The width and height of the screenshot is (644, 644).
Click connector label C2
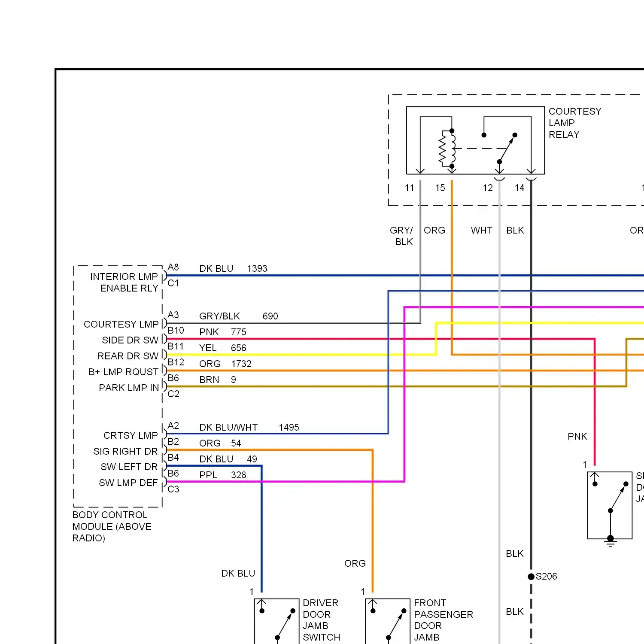(173, 394)
